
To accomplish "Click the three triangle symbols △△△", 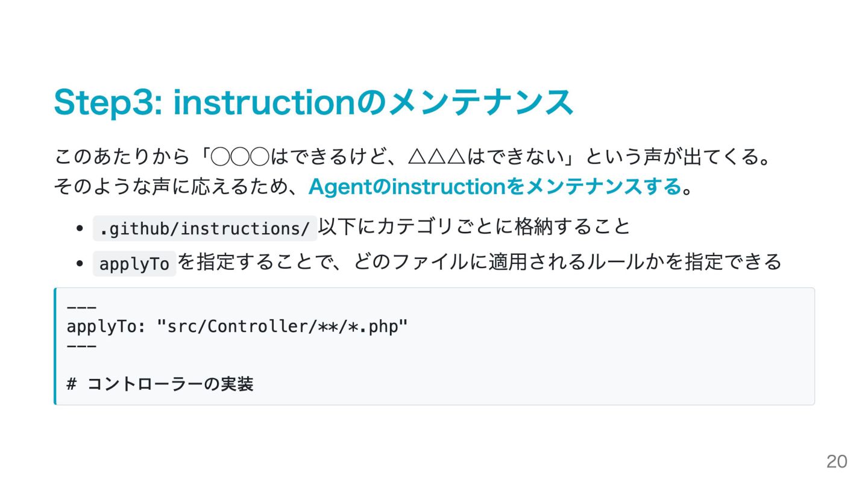I will coord(437,157).
